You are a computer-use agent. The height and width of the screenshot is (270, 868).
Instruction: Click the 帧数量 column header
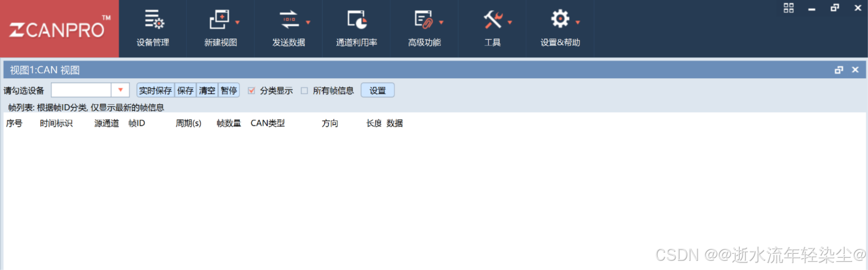click(x=229, y=123)
